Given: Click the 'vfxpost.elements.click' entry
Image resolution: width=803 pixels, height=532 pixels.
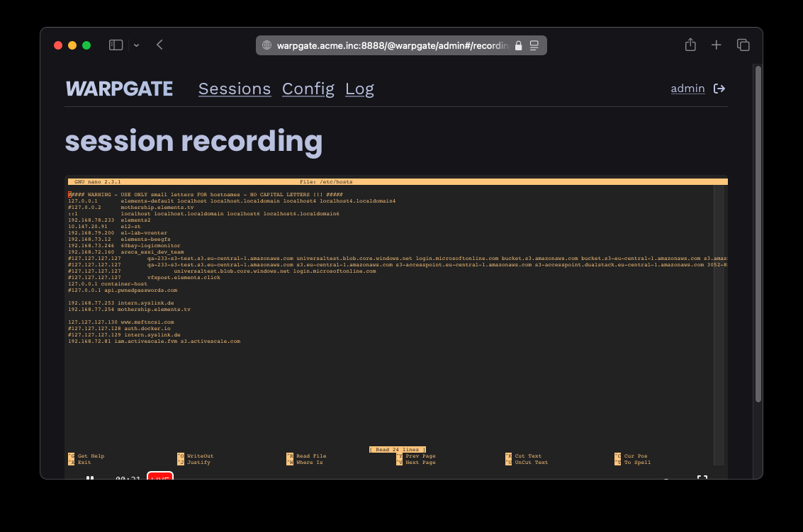Looking at the screenshot, I should (184, 278).
